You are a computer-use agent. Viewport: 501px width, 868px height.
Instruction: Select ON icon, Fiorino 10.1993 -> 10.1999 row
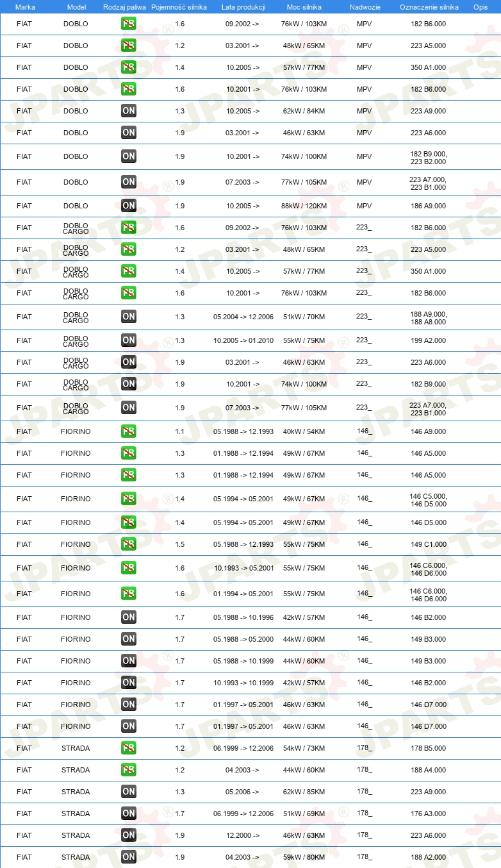(129, 683)
